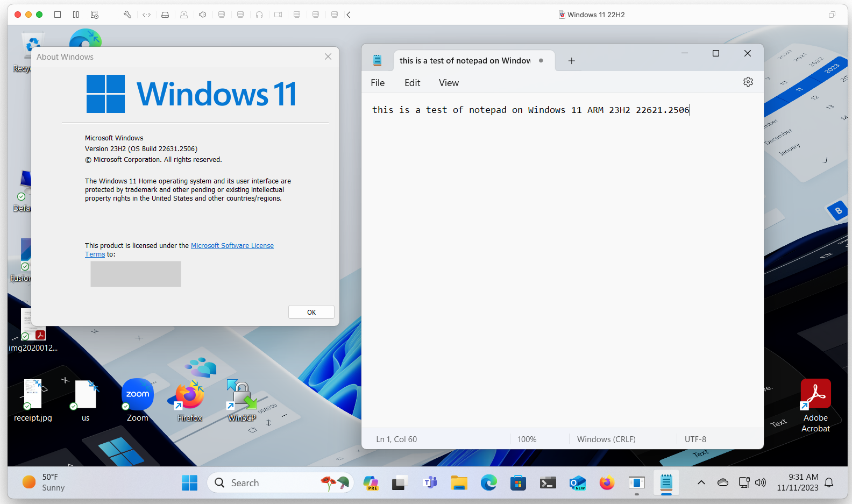Launch Microsoft Edge from taskbar
Viewport: 852px width, 504px height.
click(489, 483)
